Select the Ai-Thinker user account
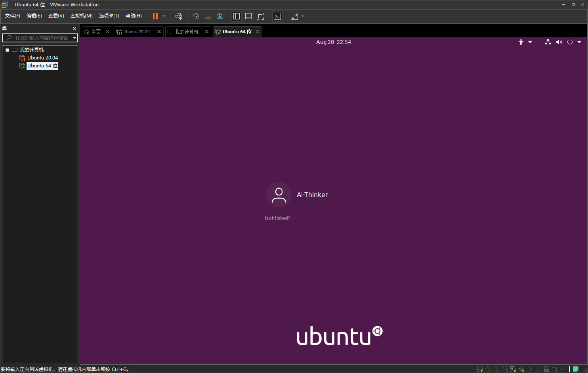The width and height of the screenshot is (588, 373). (298, 195)
